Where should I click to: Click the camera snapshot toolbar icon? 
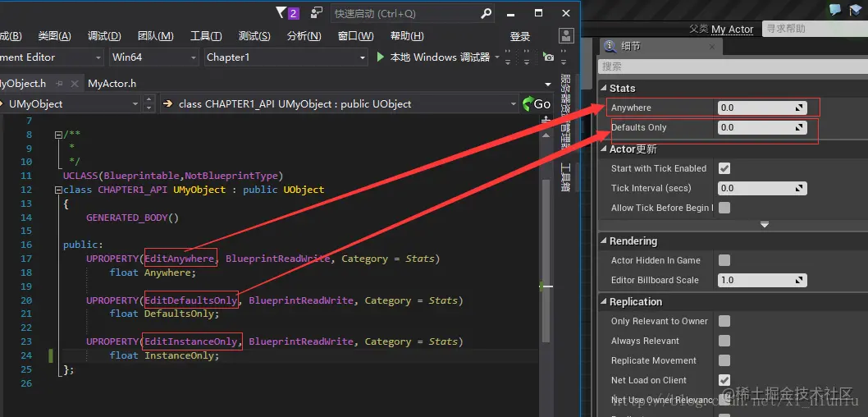click(548, 57)
